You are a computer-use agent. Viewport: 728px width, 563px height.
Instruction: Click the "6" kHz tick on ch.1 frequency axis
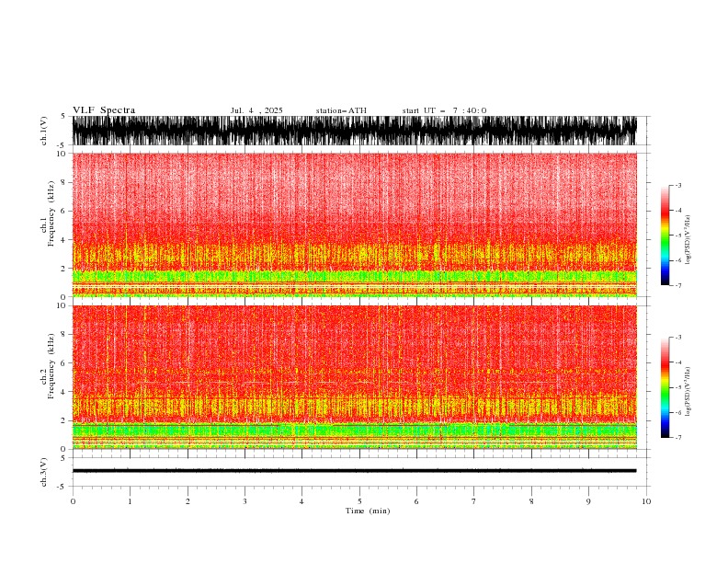[x=63, y=211]
